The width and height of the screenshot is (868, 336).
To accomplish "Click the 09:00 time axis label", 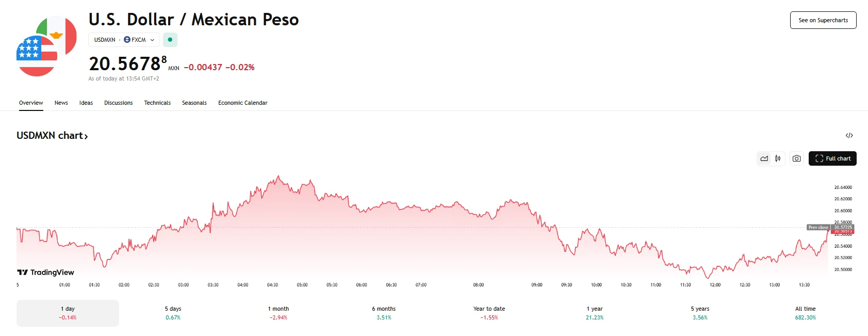I will (x=537, y=285).
